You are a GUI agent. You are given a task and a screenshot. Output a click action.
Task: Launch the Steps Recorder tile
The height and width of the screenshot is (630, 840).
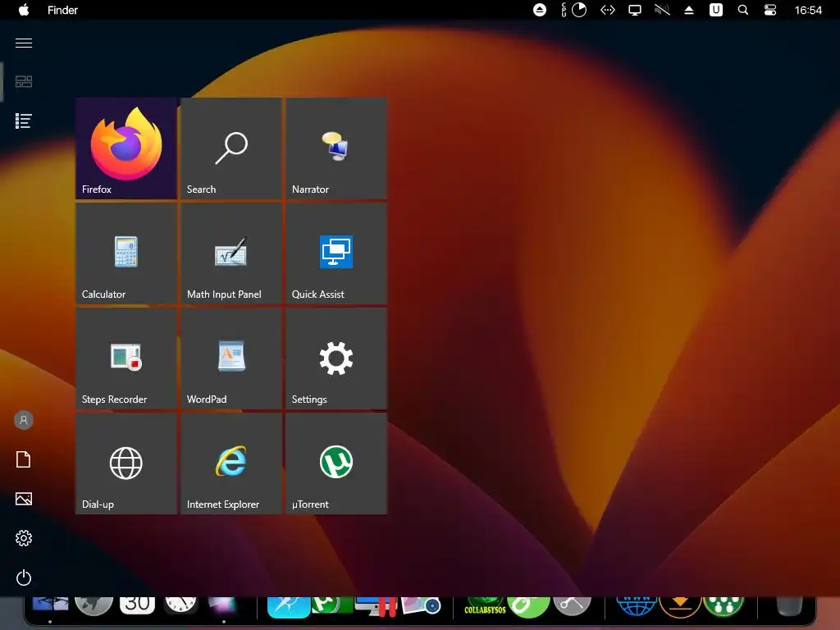tap(126, 358)
